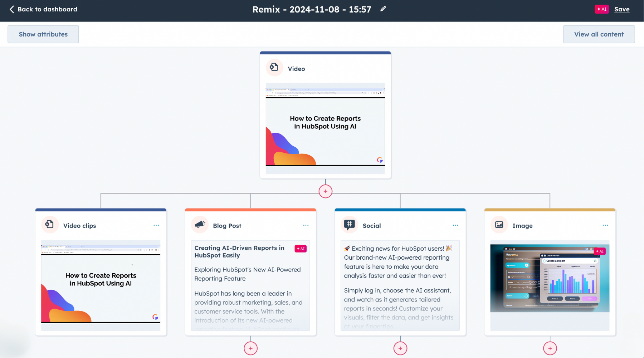
Task: Click the View all content button
Action: (x=599, y=34)
